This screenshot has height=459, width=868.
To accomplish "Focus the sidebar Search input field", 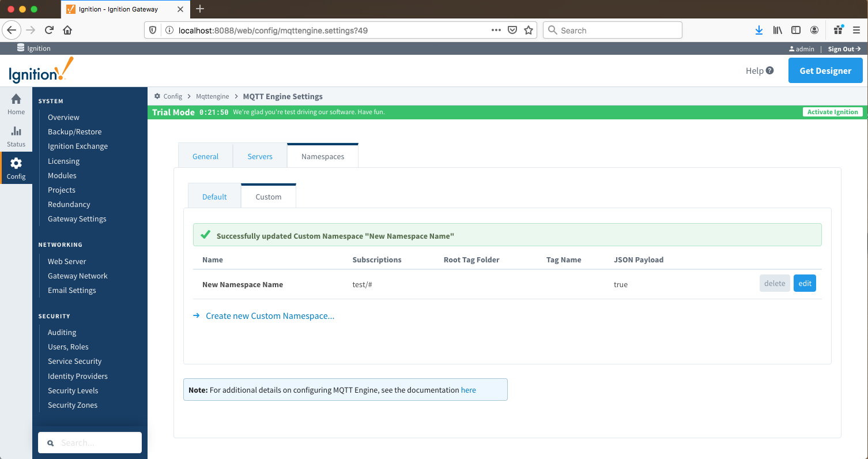I will pos(90,442).
